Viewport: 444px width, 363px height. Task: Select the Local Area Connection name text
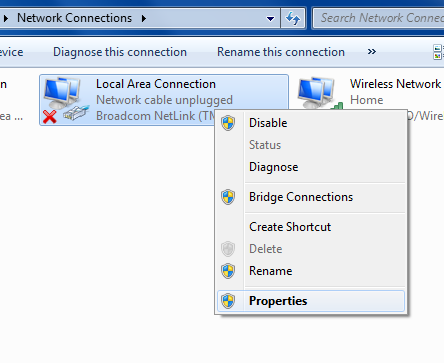(156, 84)
